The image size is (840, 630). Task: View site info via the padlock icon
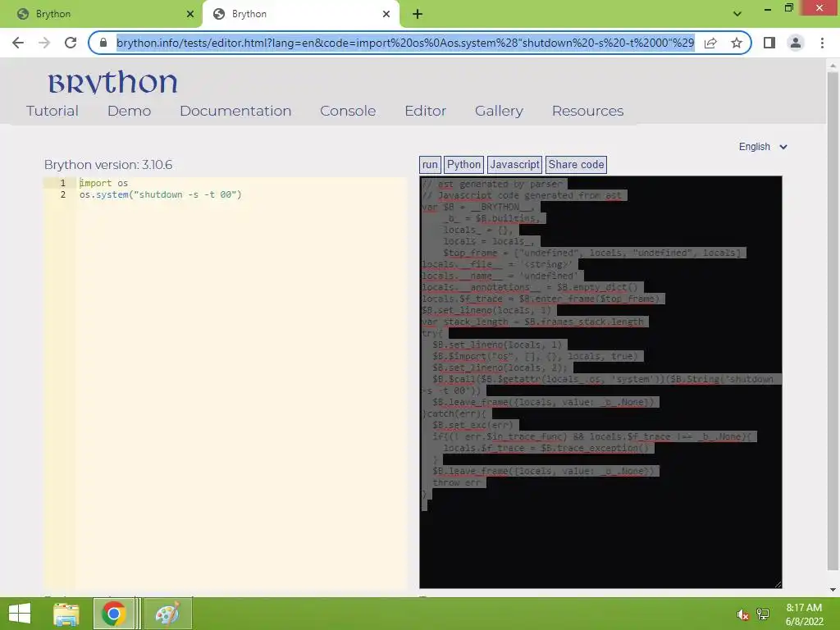coord(103,43)
